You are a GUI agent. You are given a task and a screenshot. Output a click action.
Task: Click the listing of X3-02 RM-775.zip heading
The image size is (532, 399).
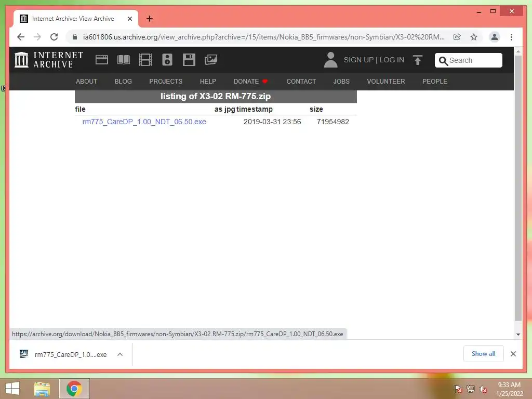pyautogui.click(x=216, y=96)
